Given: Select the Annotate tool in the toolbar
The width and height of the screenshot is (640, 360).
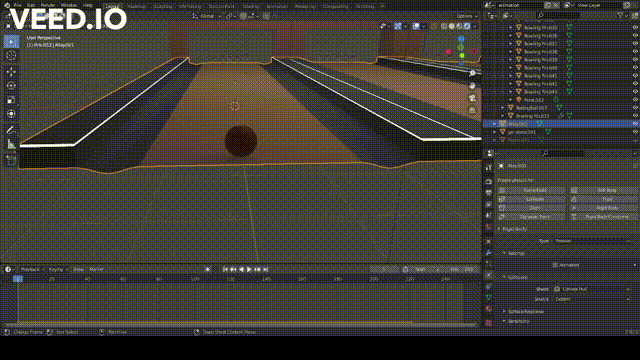Looking at the screenshot, I should 11,130.
